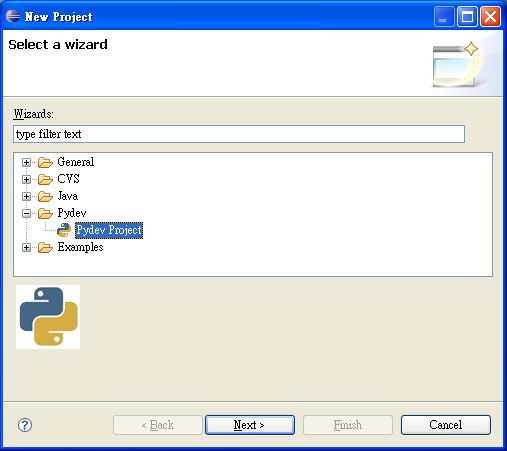Click the Eclipse icon in title bar
Screen dimensions: 507x451
coord(13,16)
